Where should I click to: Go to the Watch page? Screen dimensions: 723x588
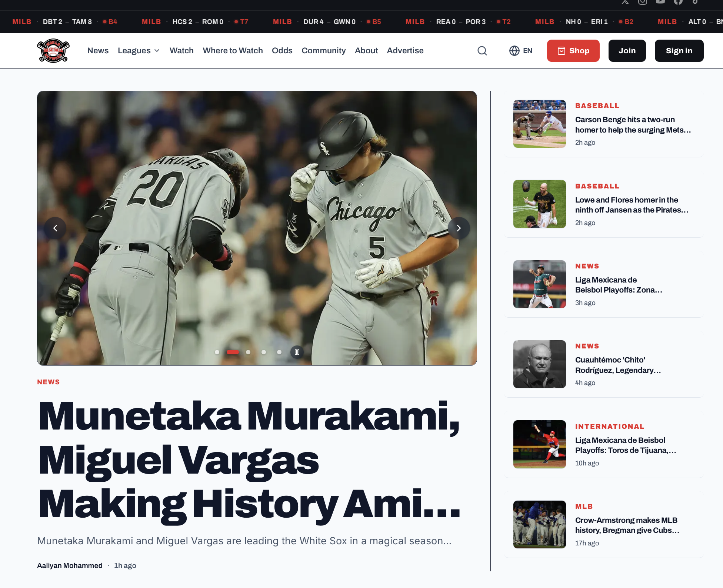tap(181, 51)
